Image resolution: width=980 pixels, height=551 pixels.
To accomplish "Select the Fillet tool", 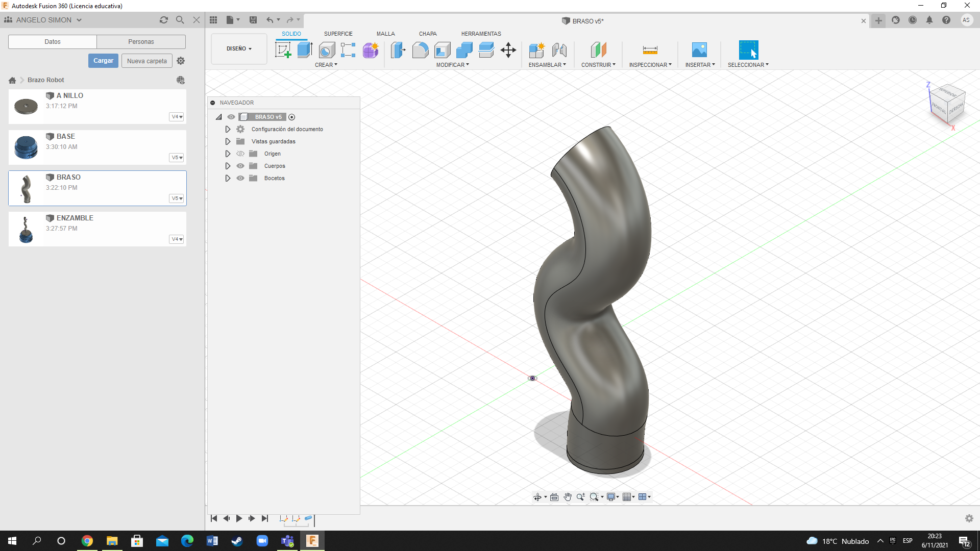I will (420, 50).
